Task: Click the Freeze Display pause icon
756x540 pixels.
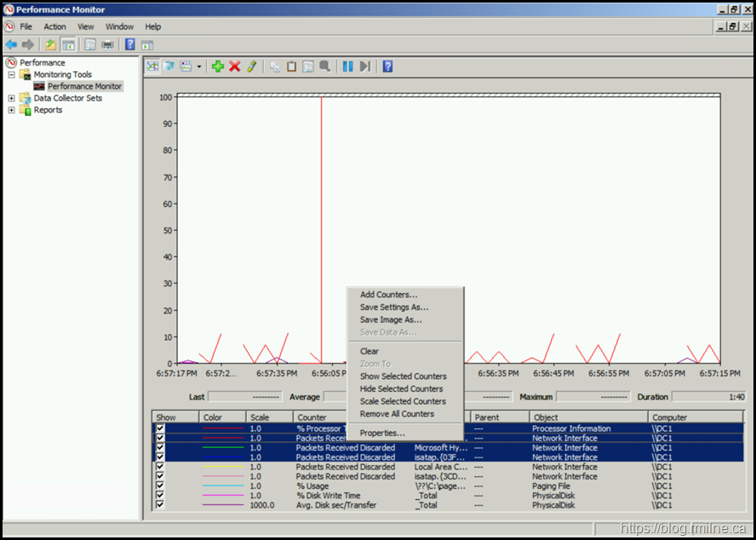Action: (x=347, y=66)
